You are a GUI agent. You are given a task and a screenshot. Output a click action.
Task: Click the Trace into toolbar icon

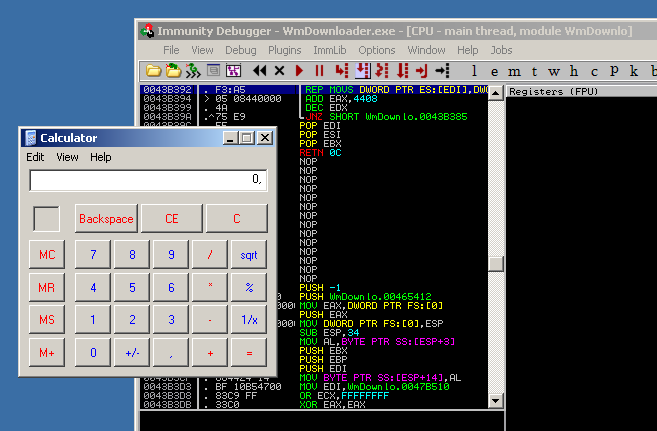pyautogui.click(x=382, y=71)
